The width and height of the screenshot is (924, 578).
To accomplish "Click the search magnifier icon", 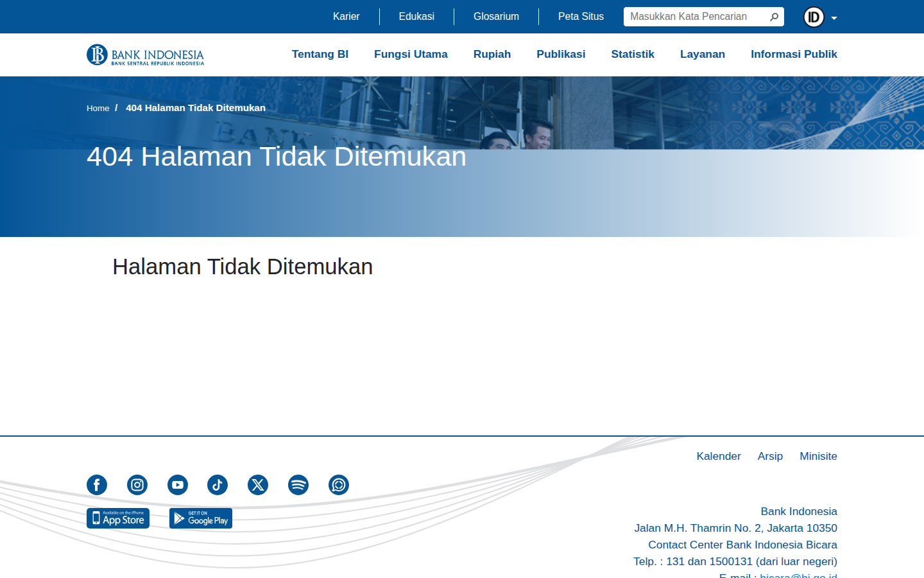I will point(774,17).
